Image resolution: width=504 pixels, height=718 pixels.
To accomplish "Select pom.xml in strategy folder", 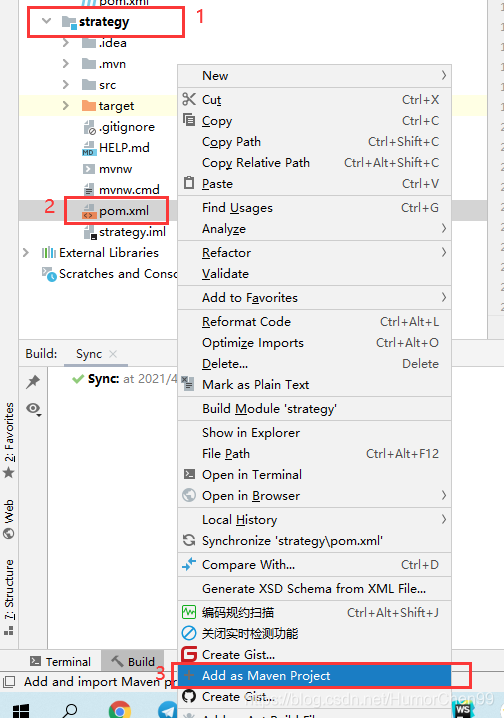I will coord(116,211).
